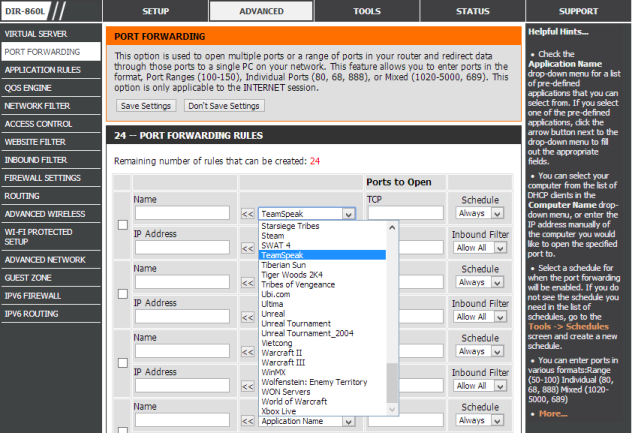The image size is (632, 433).
Task: Open Advanced Wireless settings
Action: [50, 214]
